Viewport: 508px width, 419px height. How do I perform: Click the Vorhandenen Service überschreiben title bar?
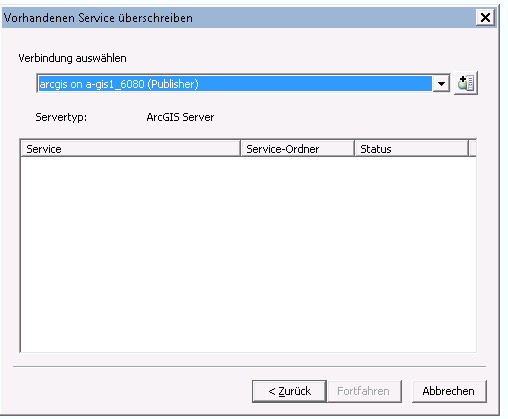[239, 17]
